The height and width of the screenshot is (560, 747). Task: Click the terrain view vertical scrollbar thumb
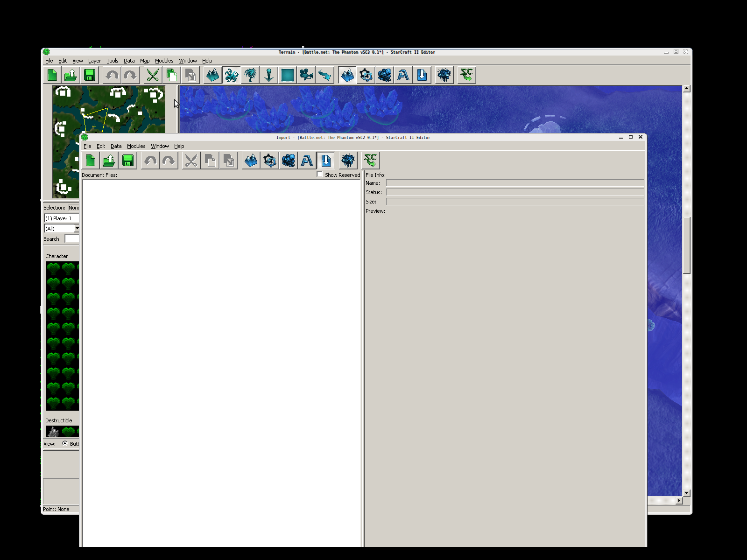(x=686, y=245)
